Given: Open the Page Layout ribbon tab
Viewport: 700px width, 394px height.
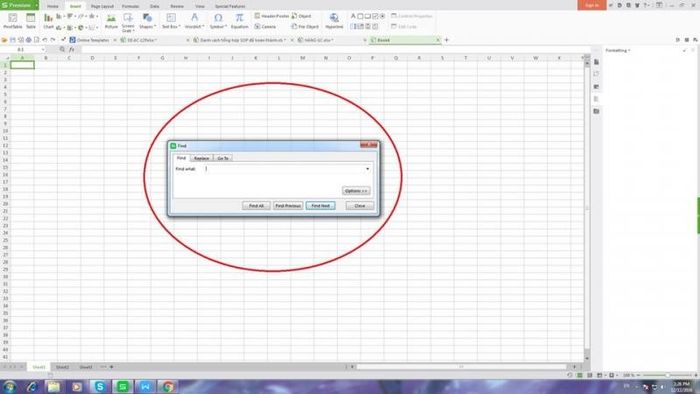Looking at the screenshot, I should (102, 6).
